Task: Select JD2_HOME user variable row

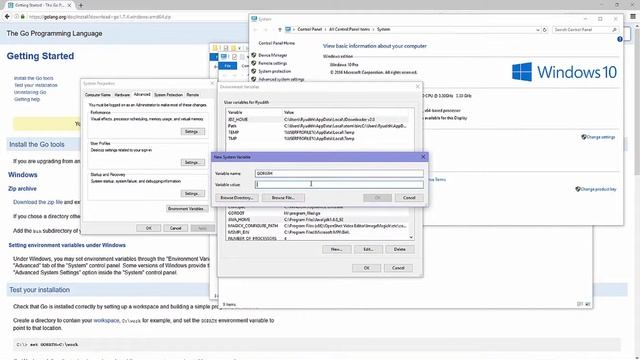Action: [x=317, y=119]
